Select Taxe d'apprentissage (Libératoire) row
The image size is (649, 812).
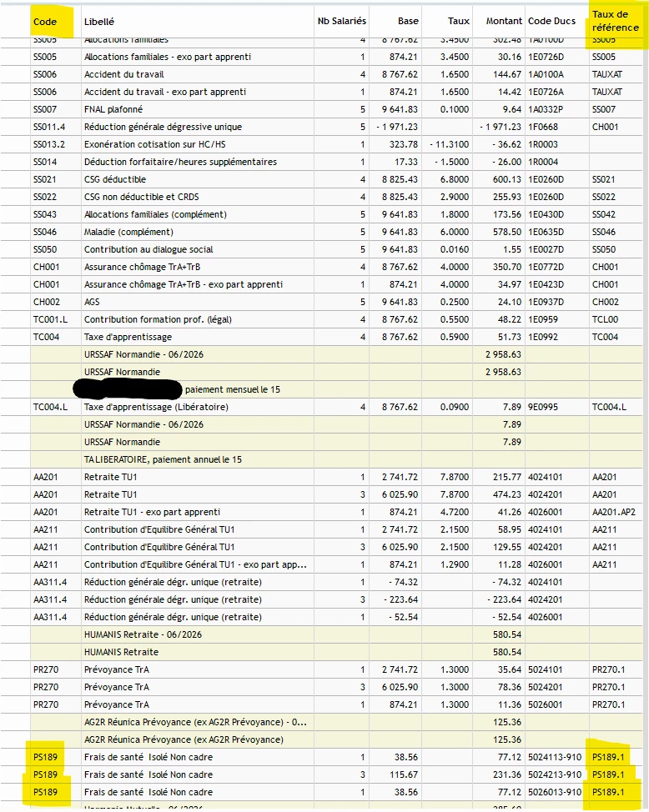pyautogui.click(x=321, y=407)
